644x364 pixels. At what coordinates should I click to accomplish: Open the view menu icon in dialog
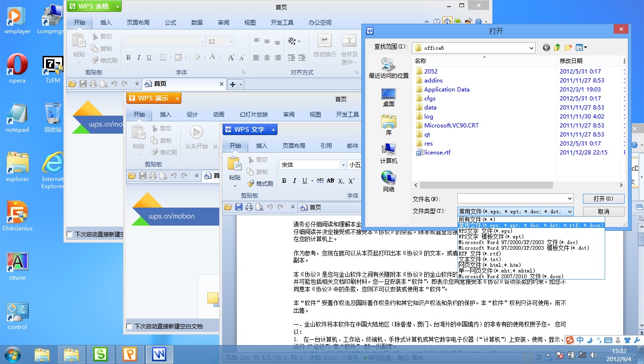point(581,47)
